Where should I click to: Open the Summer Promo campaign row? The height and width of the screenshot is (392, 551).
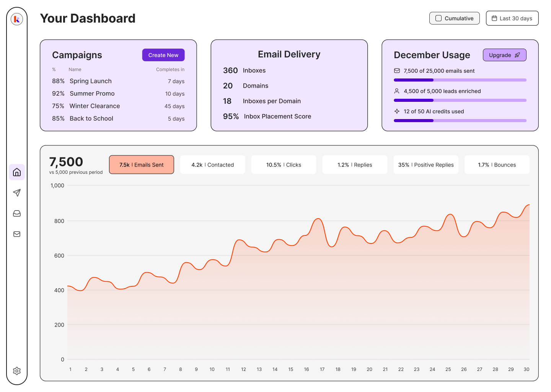coord(118,94)
